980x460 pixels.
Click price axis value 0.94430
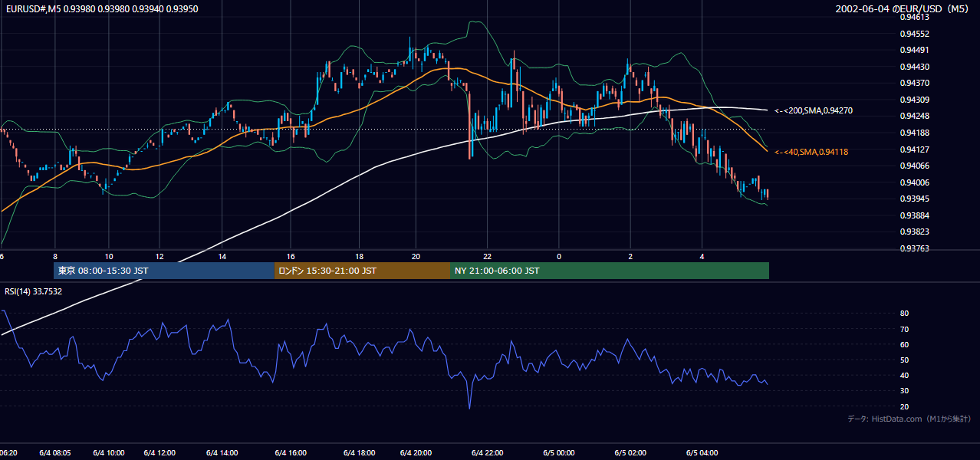(914, 67)
